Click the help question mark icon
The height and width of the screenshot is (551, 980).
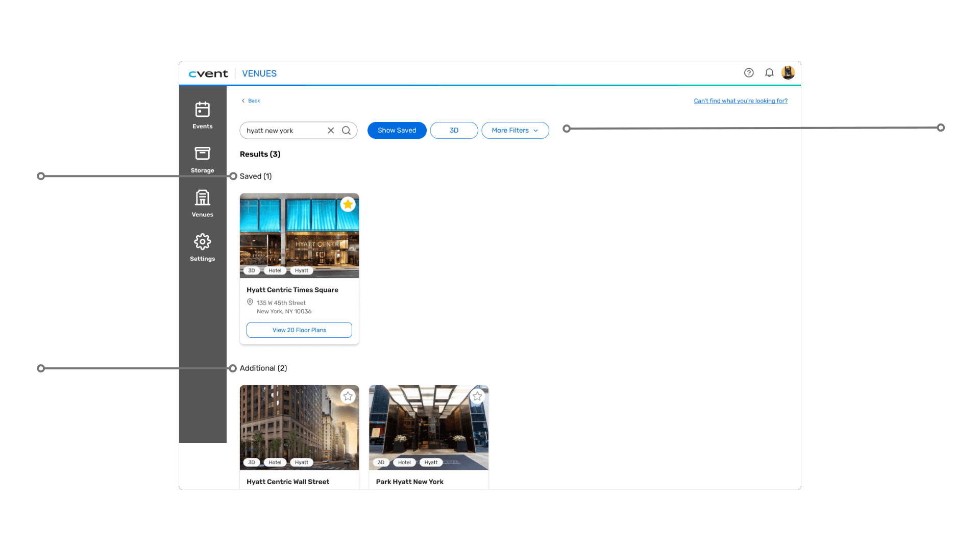click(x=749, y=73)
